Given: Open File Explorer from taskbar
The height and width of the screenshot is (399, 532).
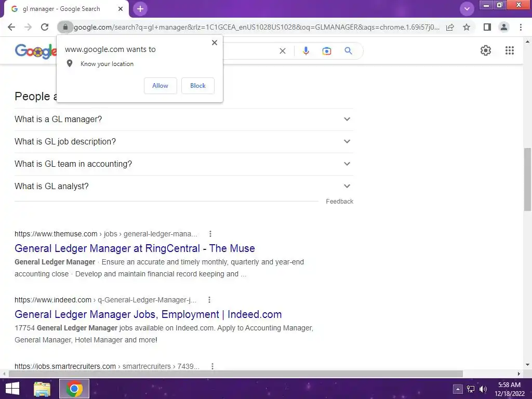Looking at the screenshot, I should [x=42, y=389].
